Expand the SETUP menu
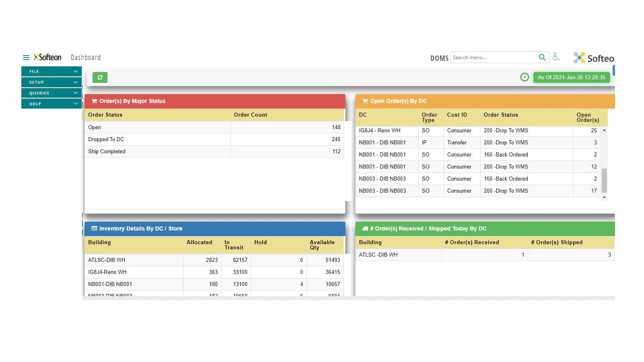The width and height of the screenshot is (644, 362). click(x=52, y=82)
